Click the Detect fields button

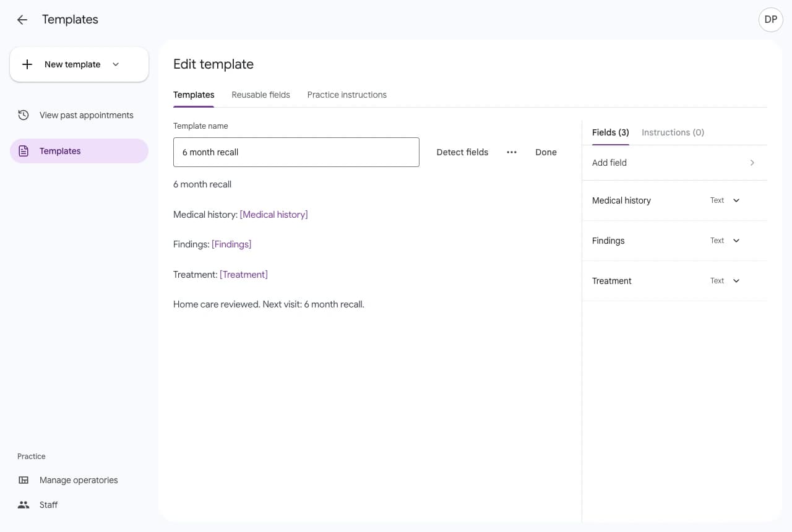(x=462, y=152)
